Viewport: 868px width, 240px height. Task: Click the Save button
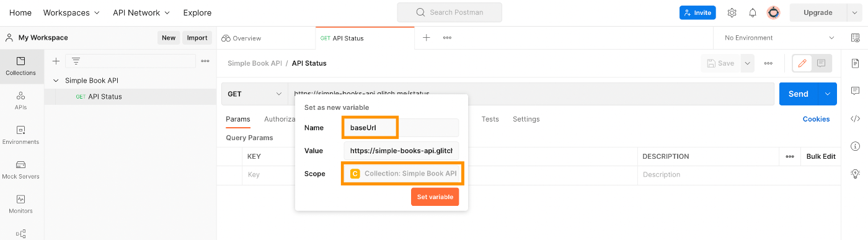[x=721, y=63]
